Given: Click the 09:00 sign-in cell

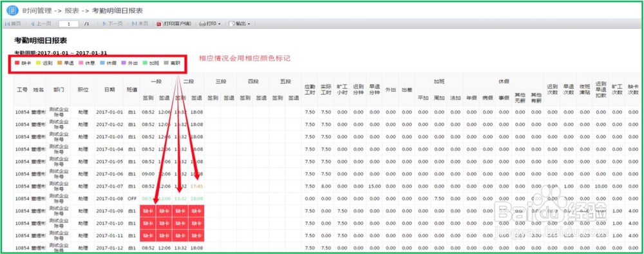Looking at the screenshot, I should click(x=148, y=174).
